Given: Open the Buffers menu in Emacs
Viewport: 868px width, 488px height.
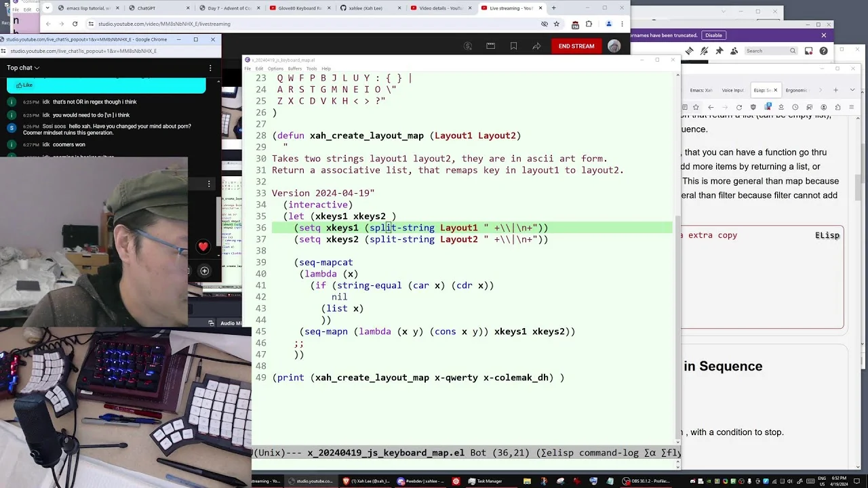Looking at the screenshot, I should (294, 68).
